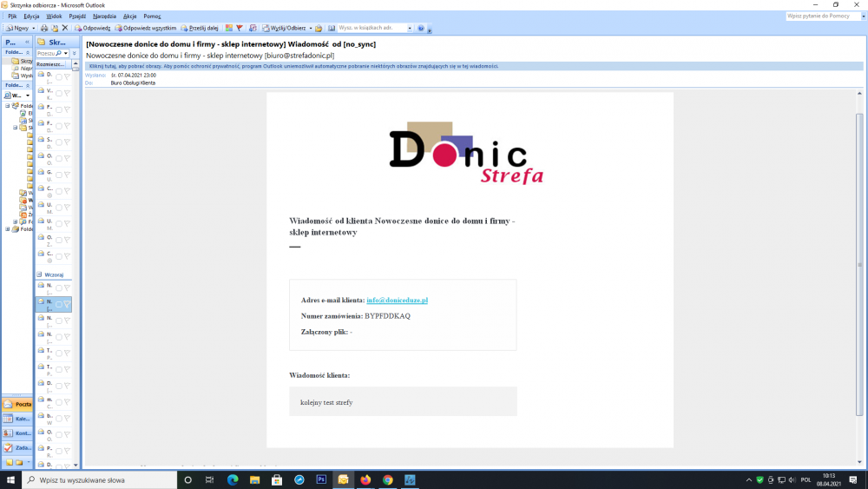Click the Notes icon at navigation bottom
This screenshot has width=868, height=489.
click(10, 462)
